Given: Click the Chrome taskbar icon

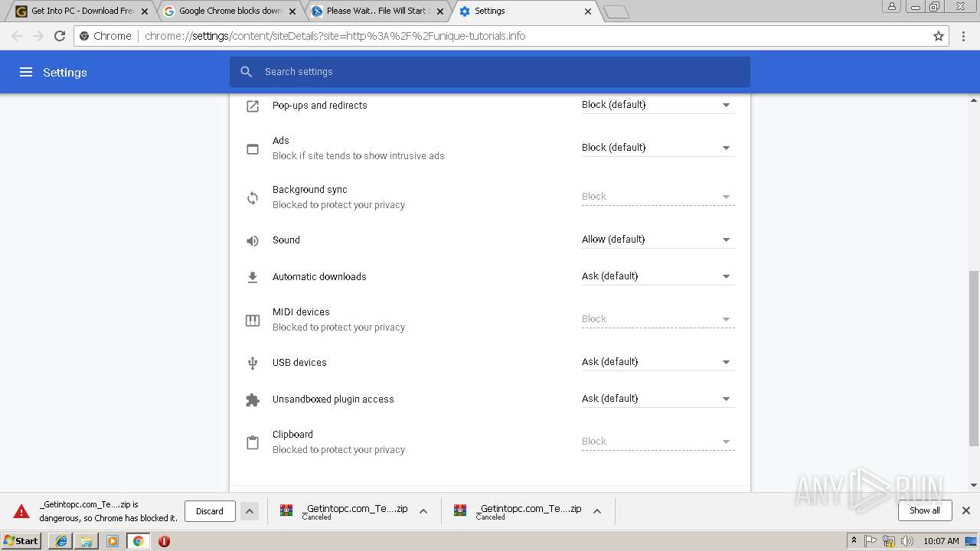Looking at the screenshot, I should point(138,541).
